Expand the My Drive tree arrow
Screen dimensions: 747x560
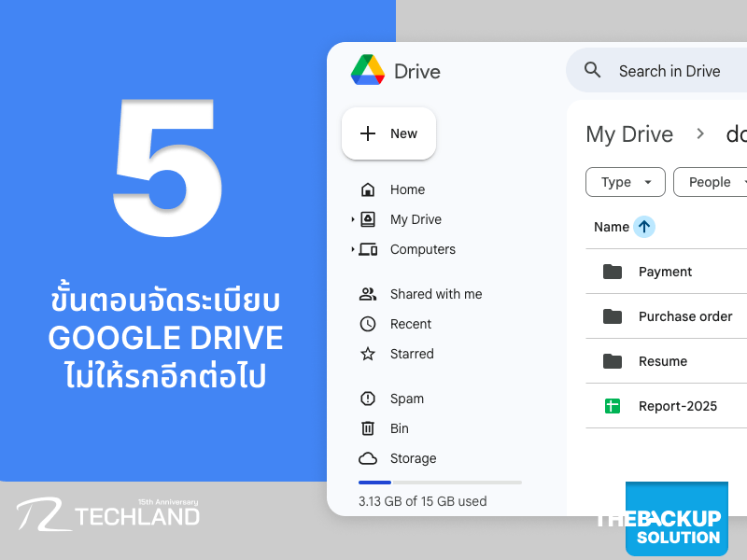coord(353,219)
